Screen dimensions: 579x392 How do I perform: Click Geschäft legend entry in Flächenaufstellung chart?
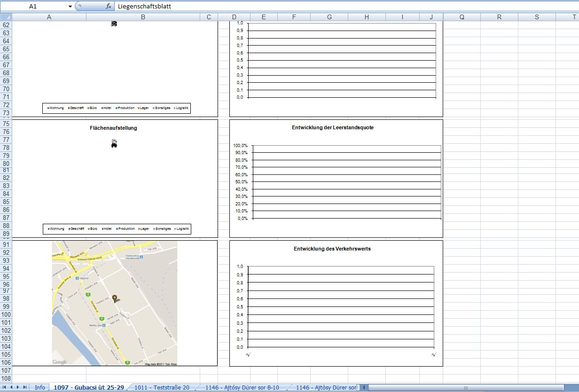pyautogui.click(x=76, y=229)
